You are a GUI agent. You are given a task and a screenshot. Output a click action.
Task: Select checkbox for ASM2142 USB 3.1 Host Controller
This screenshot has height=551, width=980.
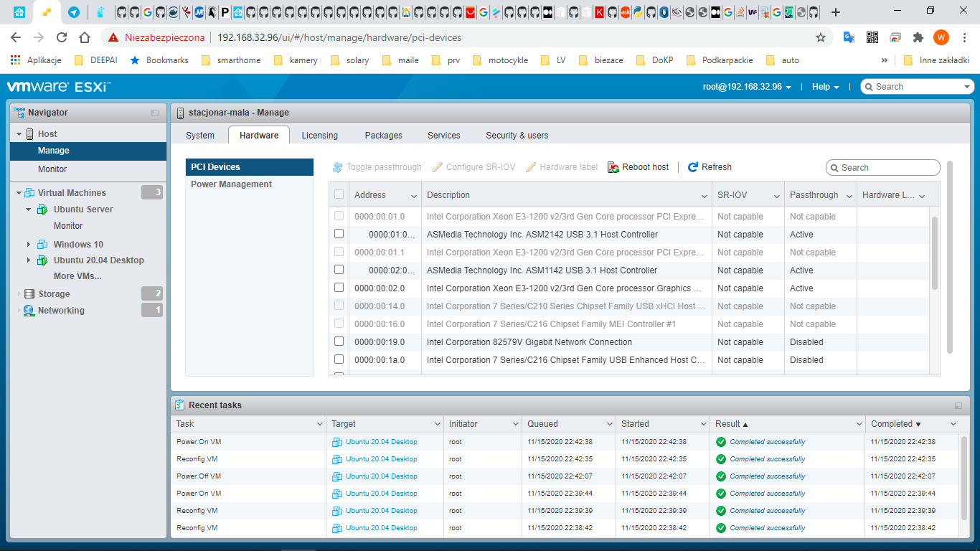[339, 234]
